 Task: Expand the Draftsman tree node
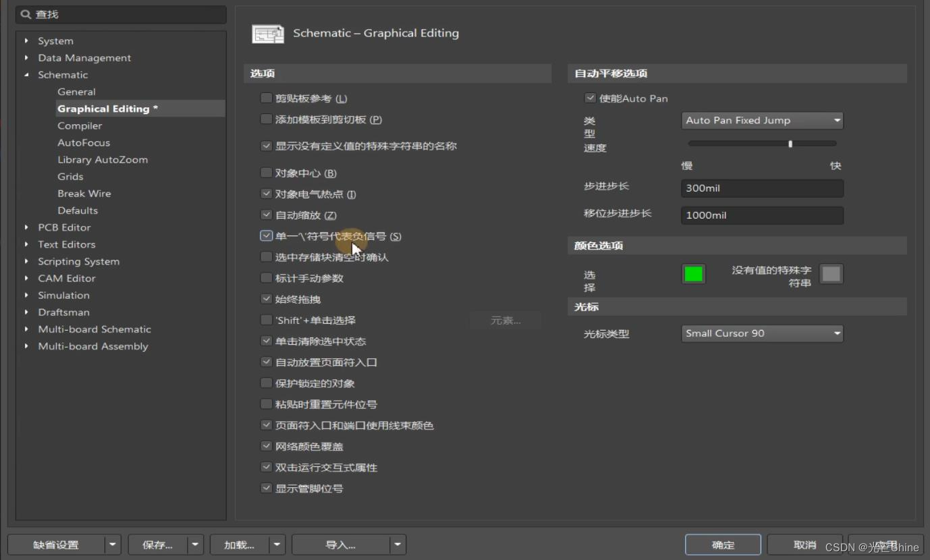tap(26, 312)
